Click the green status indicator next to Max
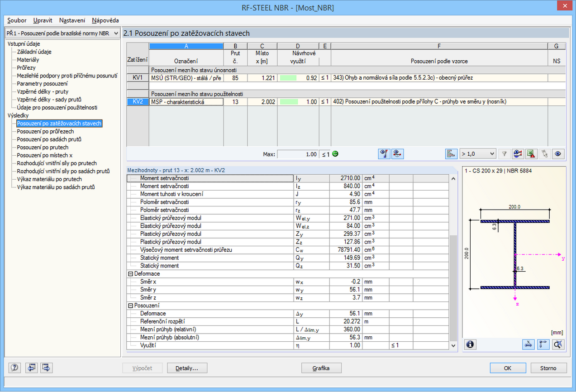The image size is (576, 392). pos(335,154)
